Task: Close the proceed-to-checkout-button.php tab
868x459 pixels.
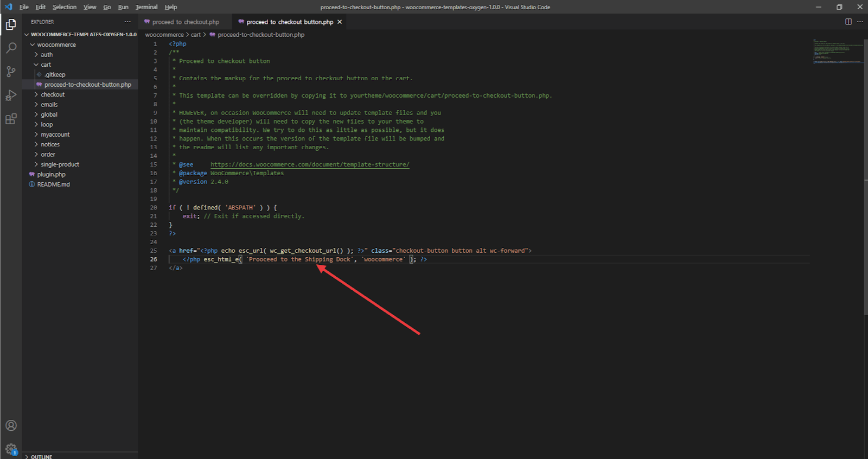Action: click(x=340, y=22)
